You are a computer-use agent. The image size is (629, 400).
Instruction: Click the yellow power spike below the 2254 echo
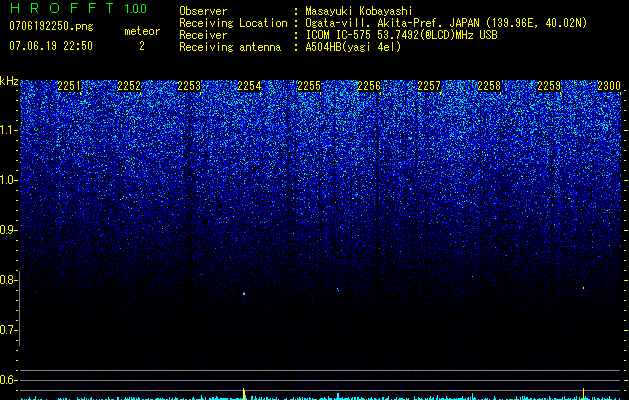[244, 394]
